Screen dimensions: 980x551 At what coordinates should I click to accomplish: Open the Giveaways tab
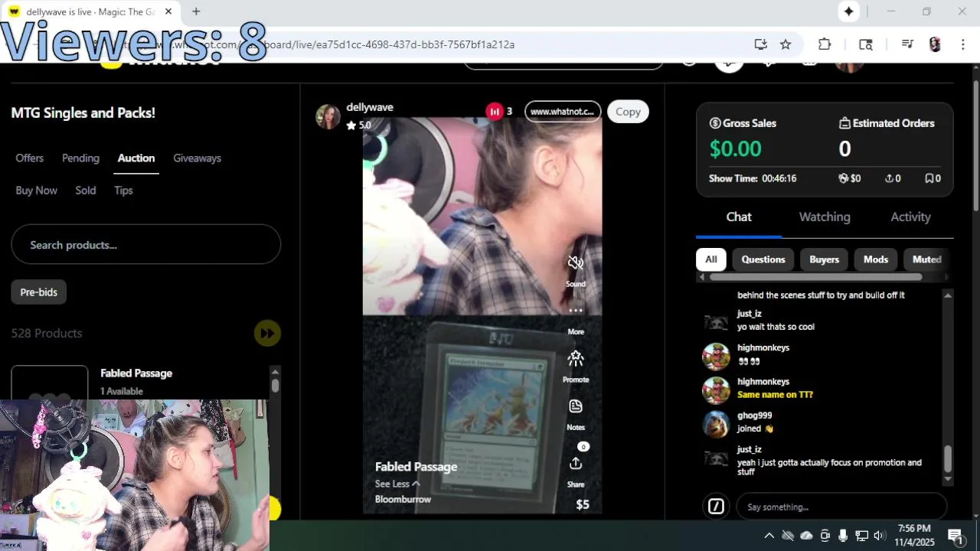[197, 158]
